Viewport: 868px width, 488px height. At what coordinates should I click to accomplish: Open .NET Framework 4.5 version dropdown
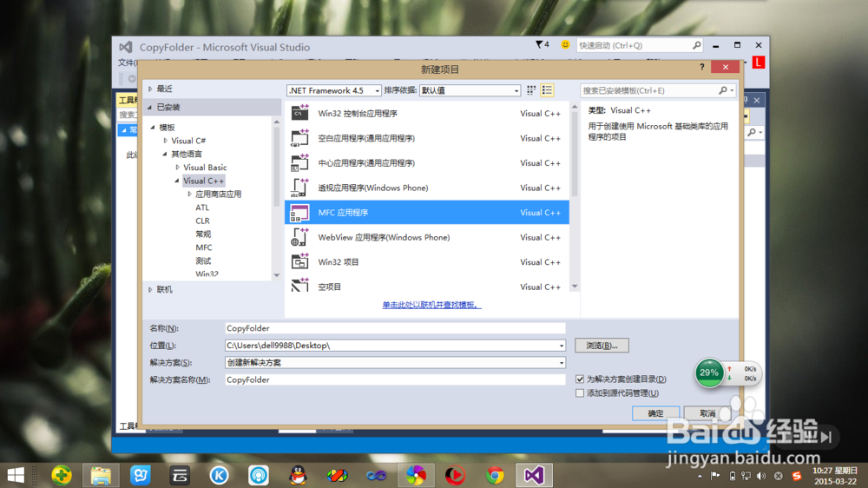coord(334,90)
